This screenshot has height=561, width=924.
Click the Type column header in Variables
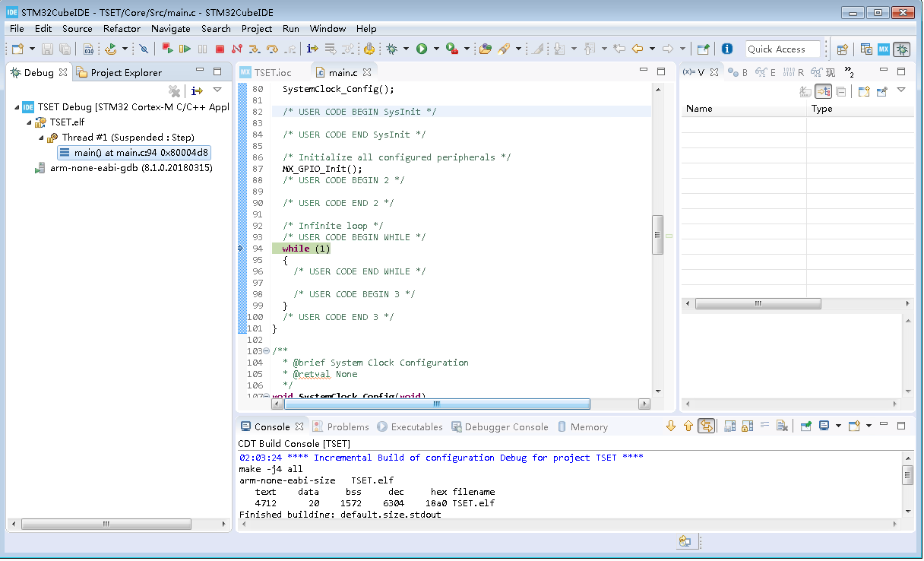point(861,109)
